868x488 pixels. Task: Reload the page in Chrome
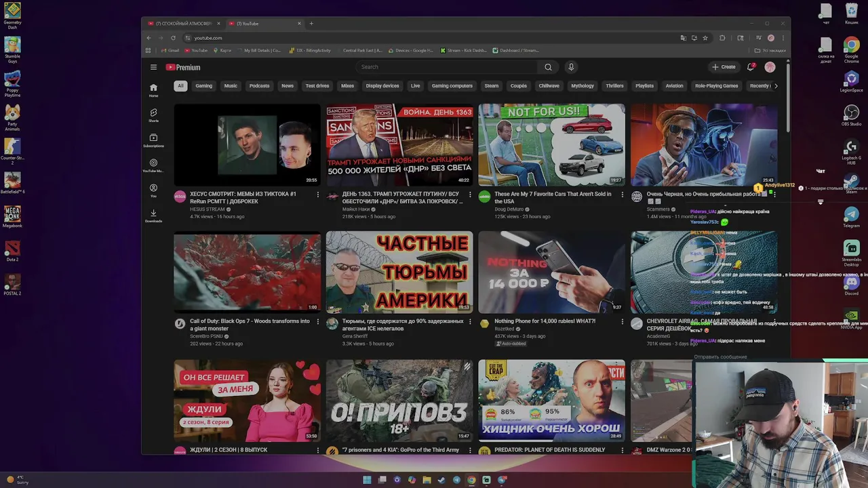pos(173,38)
